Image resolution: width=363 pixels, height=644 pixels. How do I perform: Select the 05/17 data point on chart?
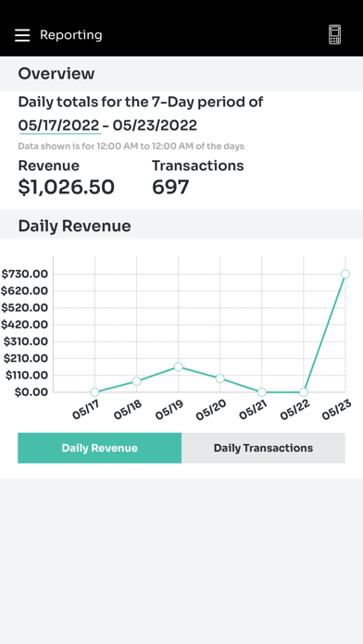94,392
